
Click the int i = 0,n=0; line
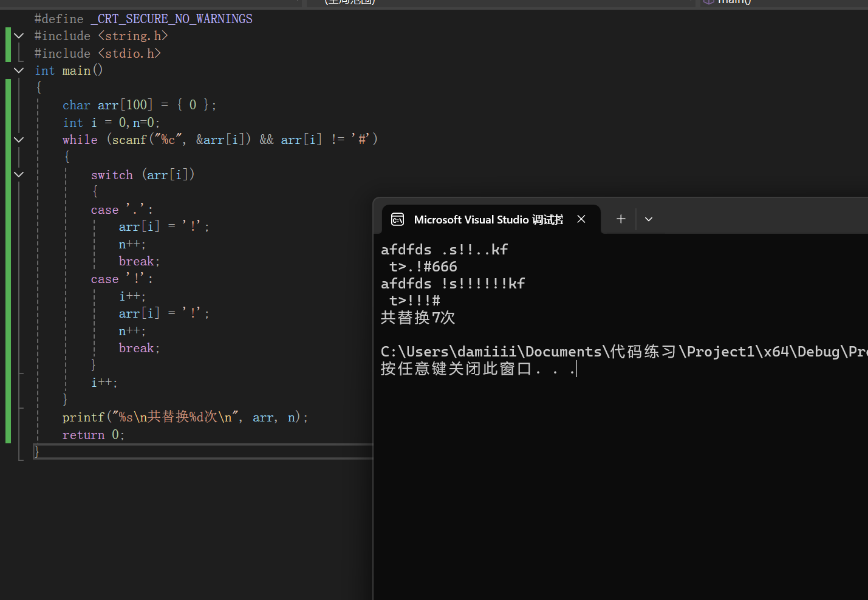click(x=111, y=123)
